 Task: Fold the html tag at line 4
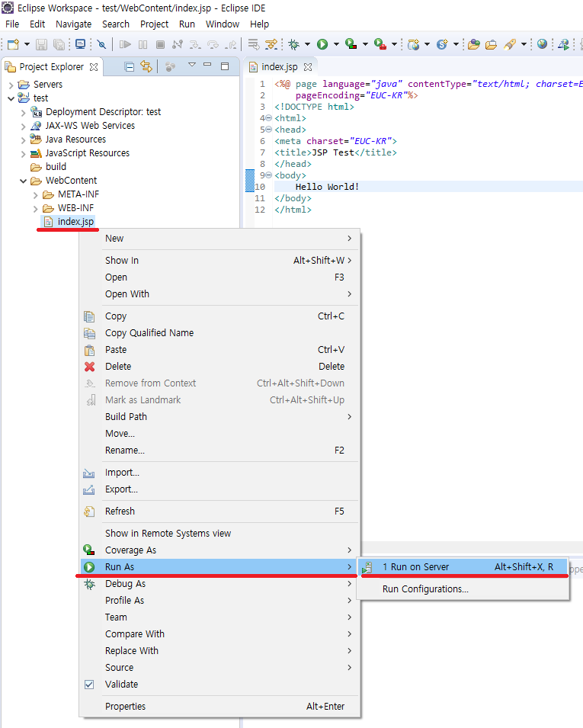pyautogui.click(x=269, y=118)
